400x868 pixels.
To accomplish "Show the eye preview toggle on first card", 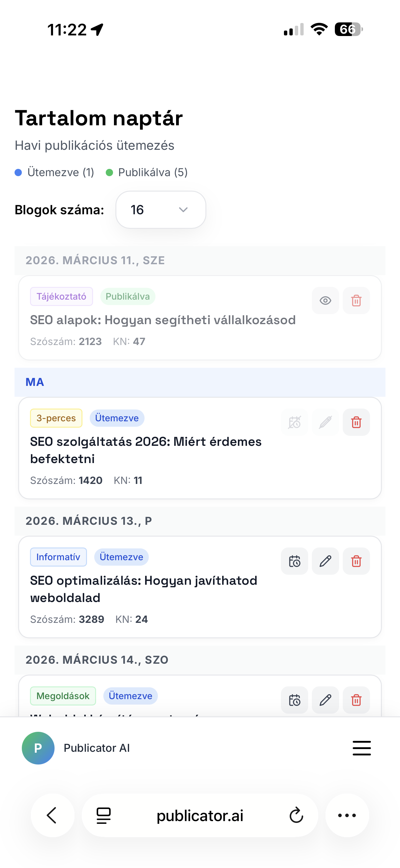I will (325, 300).
